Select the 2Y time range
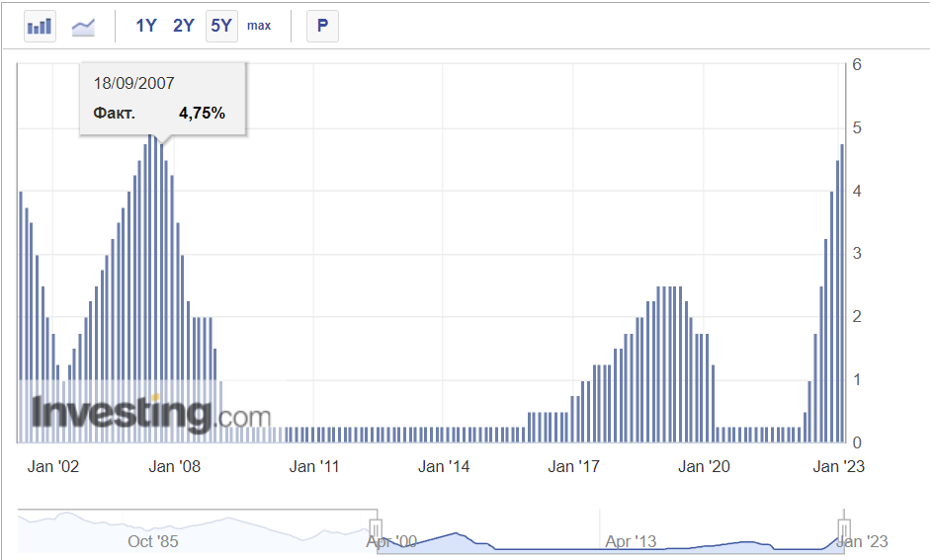Image resolution: width=936 pixels, height=560 pixels. point(184,26)
